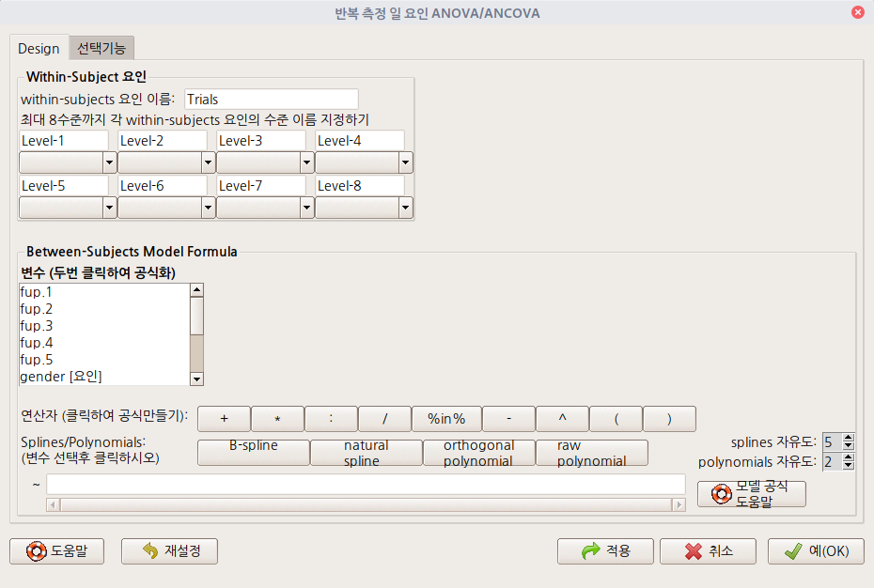The image size is (874, 588).
Task: Edit the Level-8 name field
Action: tap(360, 186)
